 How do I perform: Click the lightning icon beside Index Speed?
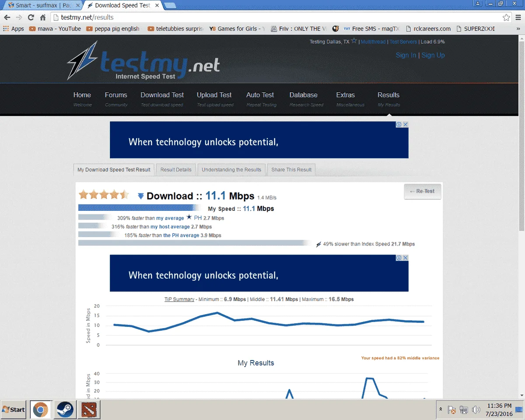tap(318, 244)
